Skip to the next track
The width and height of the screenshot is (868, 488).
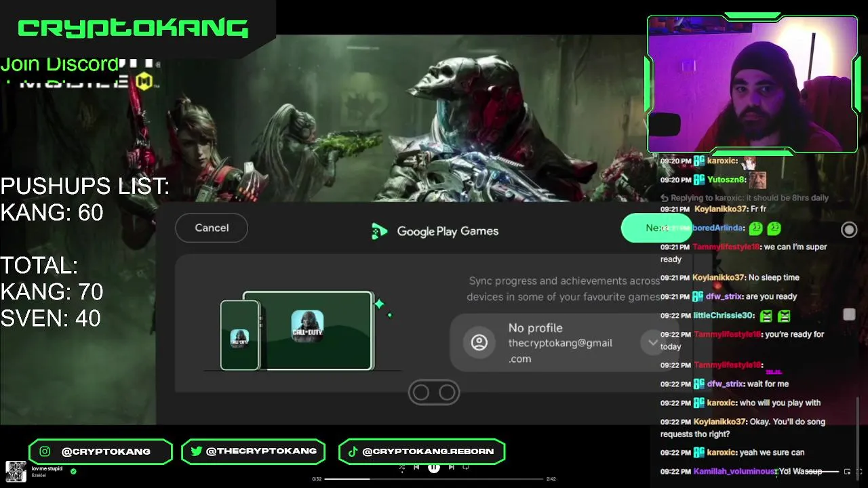pos(451,467)
